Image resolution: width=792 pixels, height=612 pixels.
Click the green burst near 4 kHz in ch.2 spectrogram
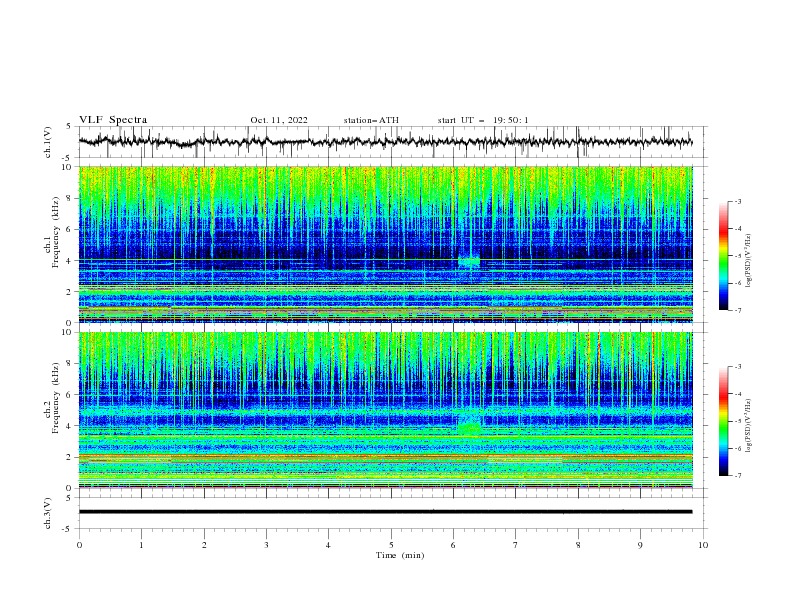point(470,428)
